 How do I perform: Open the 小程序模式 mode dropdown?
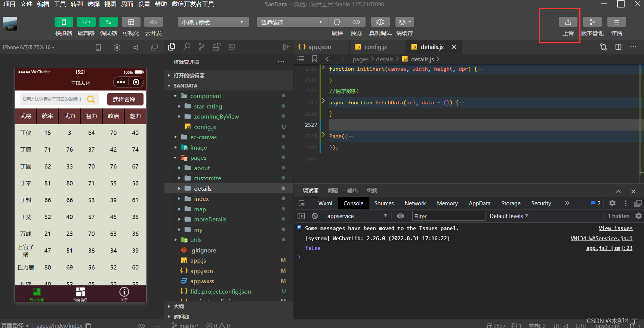(213, 22)
